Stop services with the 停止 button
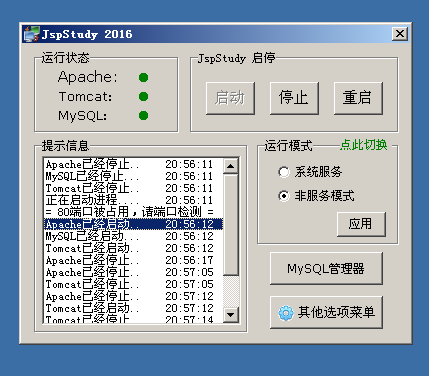Screen dimensions: 429x376 (294, 98)
